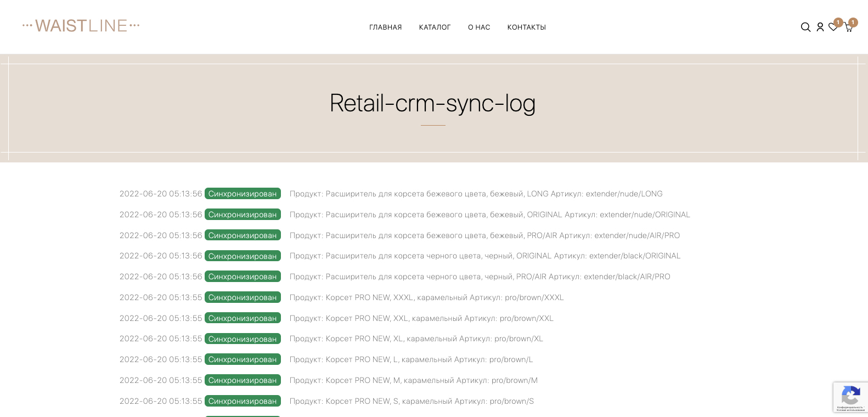Click the timestamp in the extender/nude/LONG row
Image resolution: width=868 pixels, height=417 pixels.
coord(161,194)
